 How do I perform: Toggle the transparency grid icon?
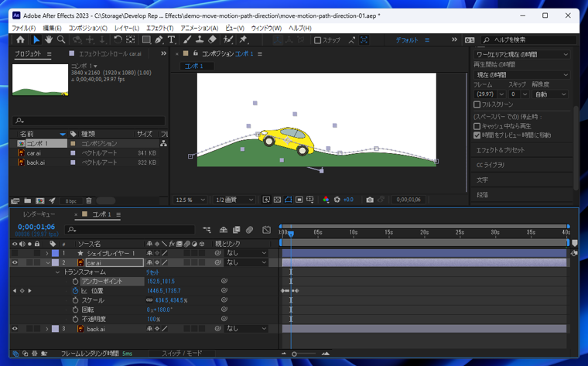pyautogui.click(x=277, y=200)
